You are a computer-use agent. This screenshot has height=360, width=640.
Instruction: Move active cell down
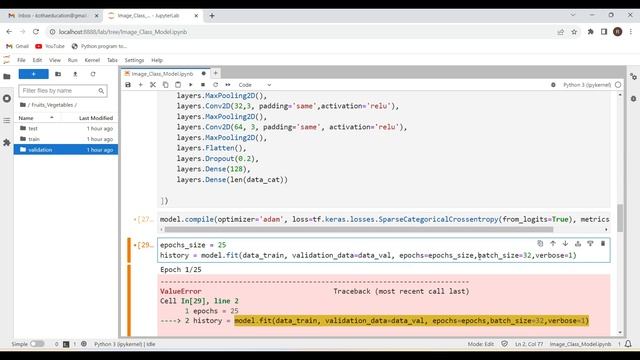pos(565,244)
